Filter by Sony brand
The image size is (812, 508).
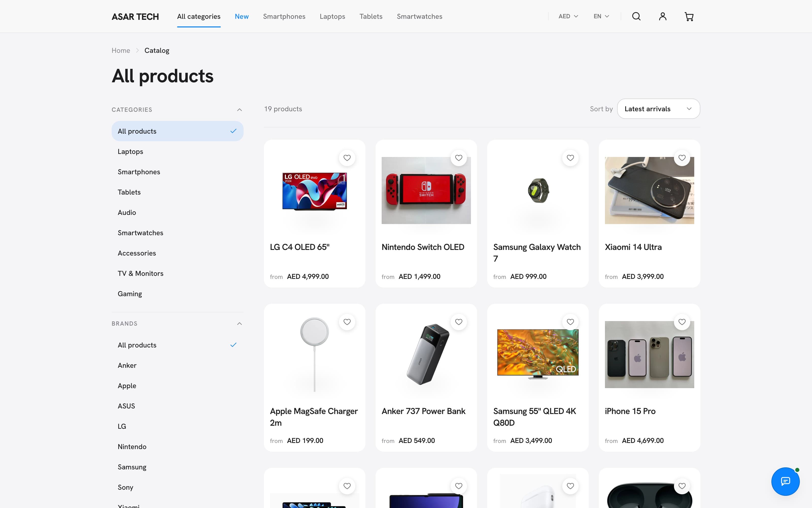(178, 487)
